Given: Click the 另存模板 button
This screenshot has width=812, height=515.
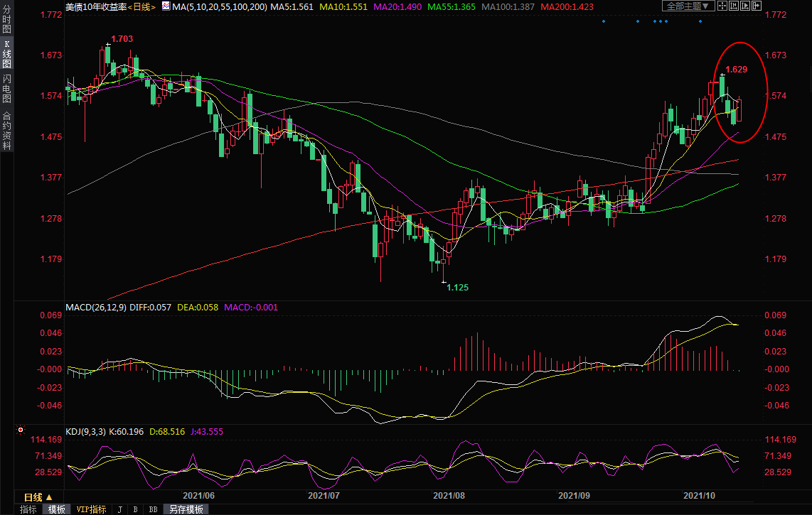Looking at the screenshot, I should [186, 509].
